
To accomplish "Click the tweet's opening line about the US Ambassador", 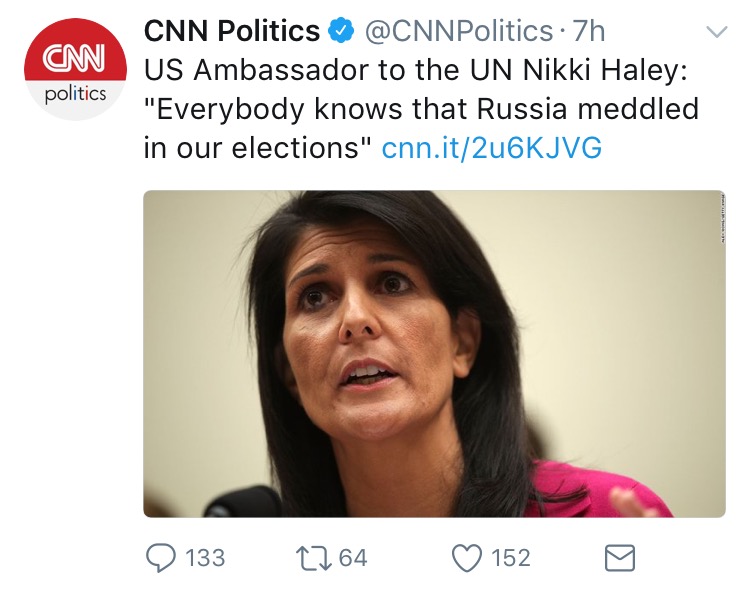I will tap(416, 70).
